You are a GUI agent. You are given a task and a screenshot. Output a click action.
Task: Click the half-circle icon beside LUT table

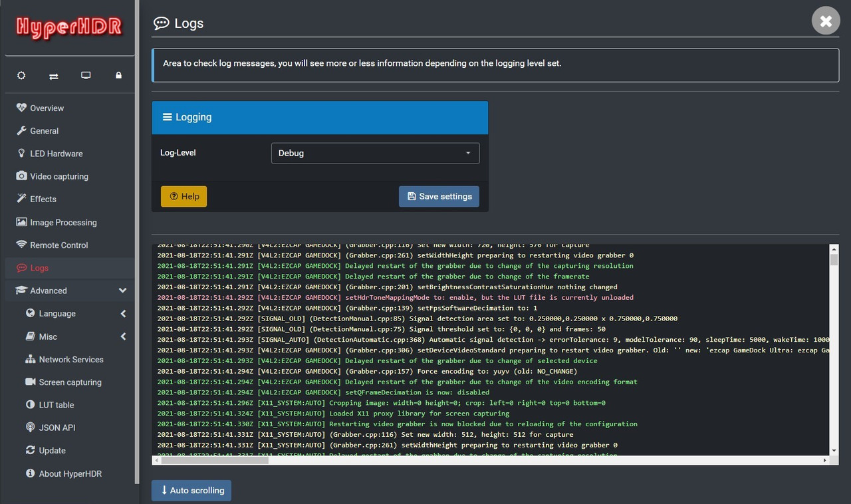click(x=30, y=404)
